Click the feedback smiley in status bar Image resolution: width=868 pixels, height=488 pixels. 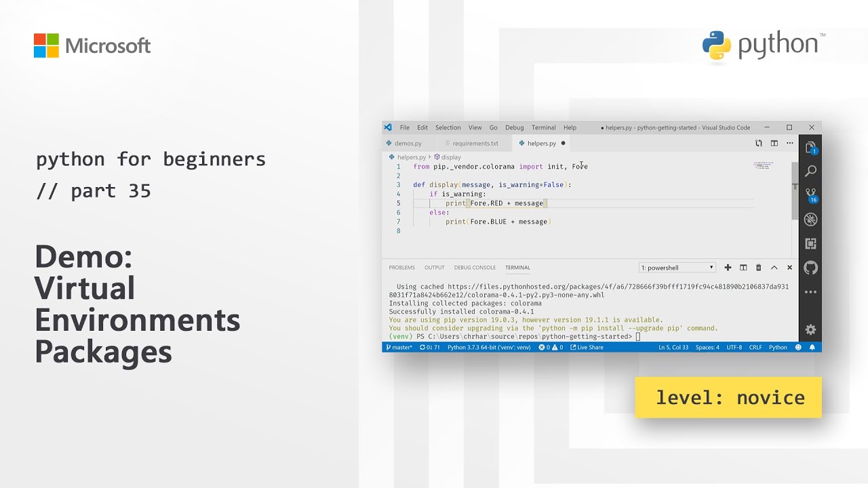click(x=798, y=347)
